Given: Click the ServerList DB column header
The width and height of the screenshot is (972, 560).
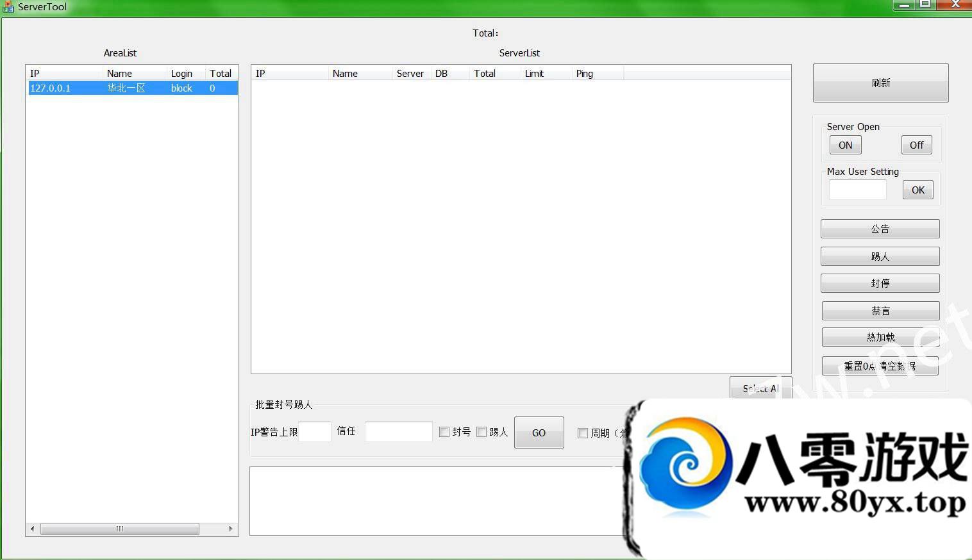Looking at the screenshot, I should (x=450, y=73).
